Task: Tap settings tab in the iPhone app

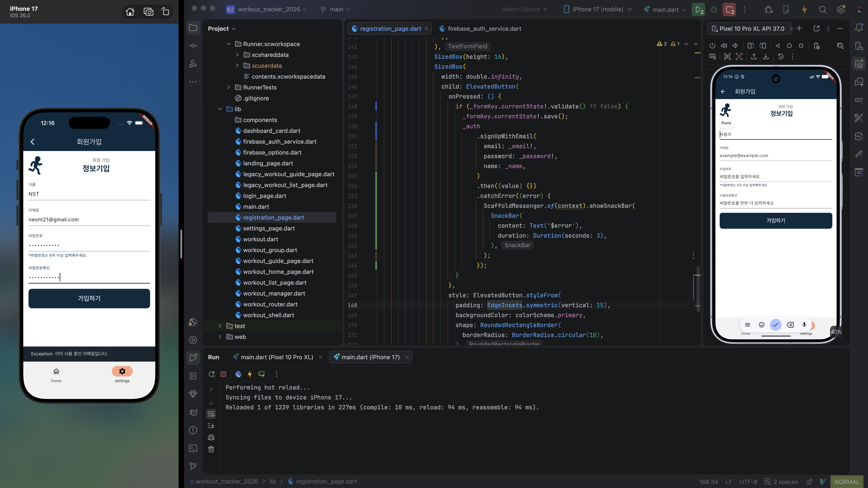Action: click(x=122, y=375)
